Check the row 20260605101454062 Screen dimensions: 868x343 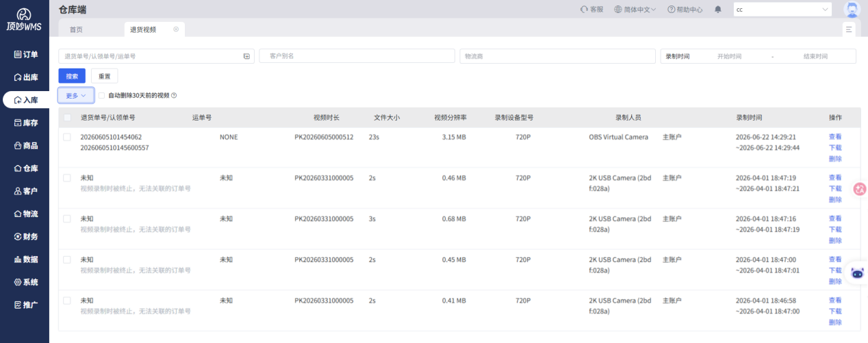point(67,137)
